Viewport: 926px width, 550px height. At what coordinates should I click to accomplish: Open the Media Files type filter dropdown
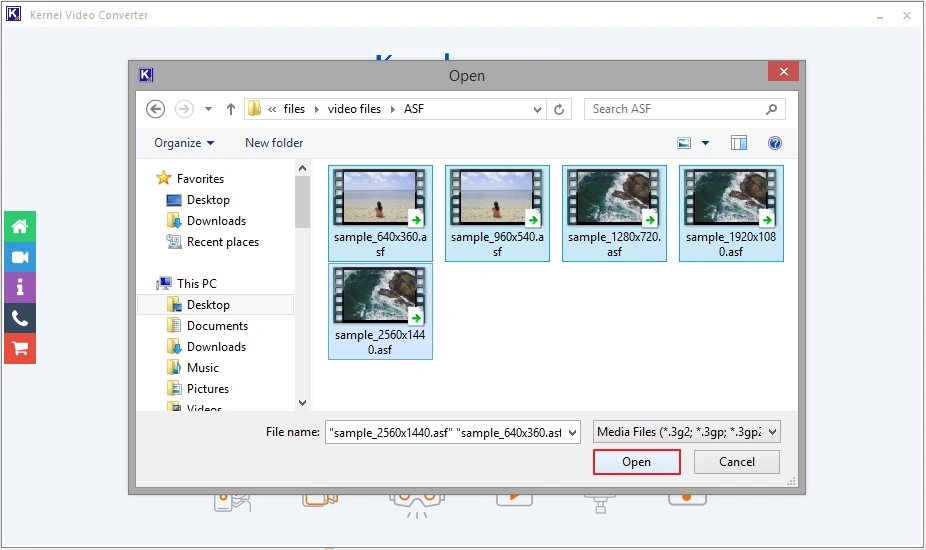pos(687,432)
